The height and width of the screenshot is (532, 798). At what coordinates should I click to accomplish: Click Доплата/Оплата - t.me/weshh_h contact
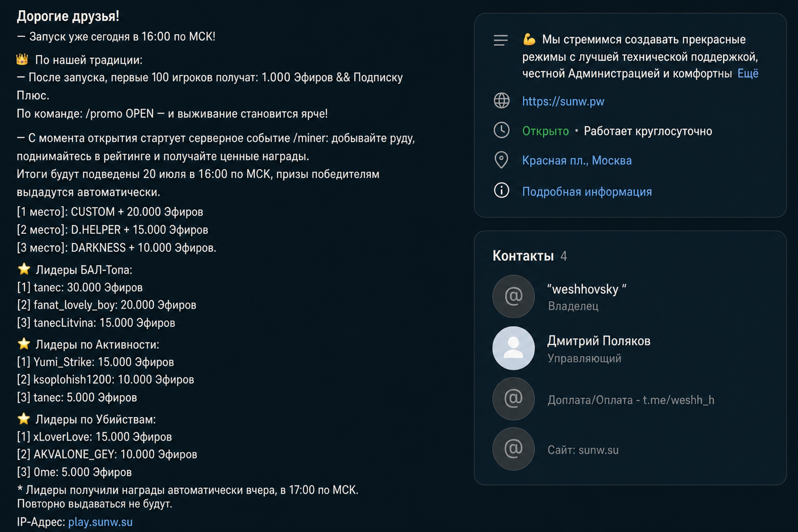(x=631, y=400)
